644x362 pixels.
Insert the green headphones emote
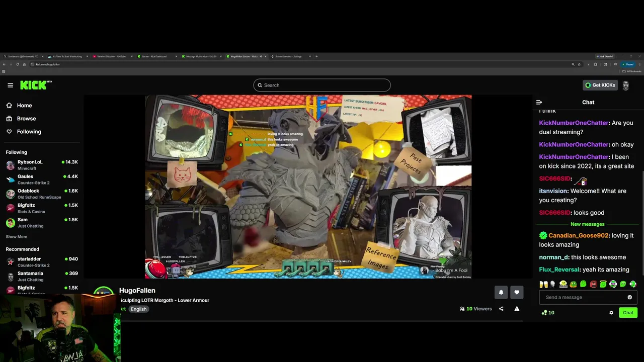[613, 285]
